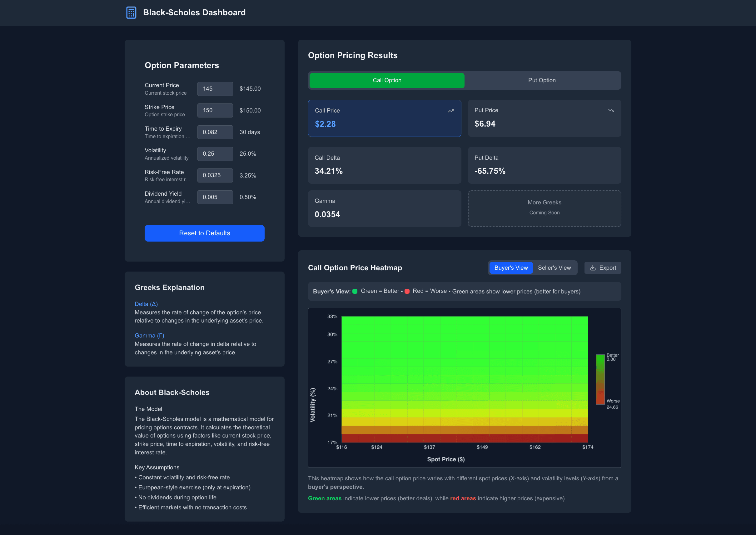Screen dimensions: 756x535
Task: Click the upward trend icon on Call Price card
Action: [x=450, y=111]
